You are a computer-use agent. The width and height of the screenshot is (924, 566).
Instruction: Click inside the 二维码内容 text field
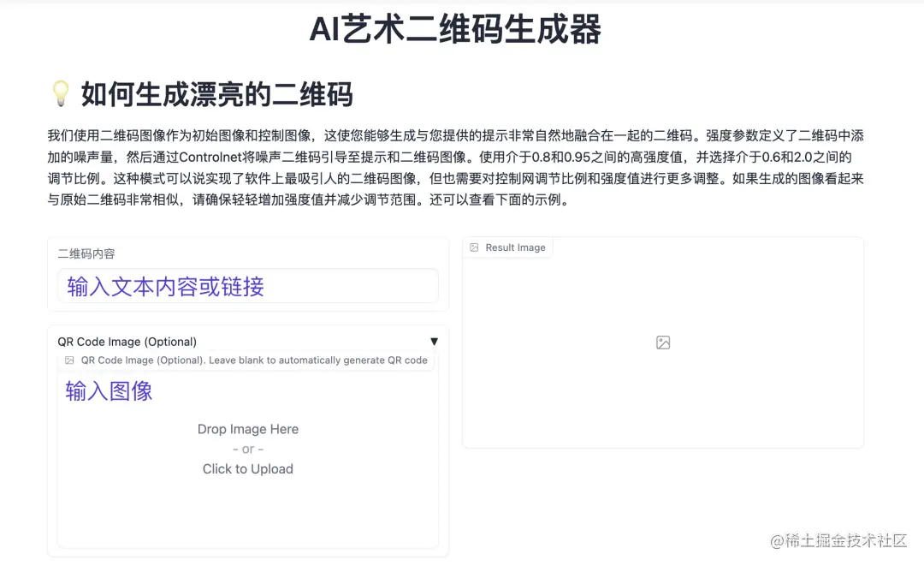[x=248, y=286]
